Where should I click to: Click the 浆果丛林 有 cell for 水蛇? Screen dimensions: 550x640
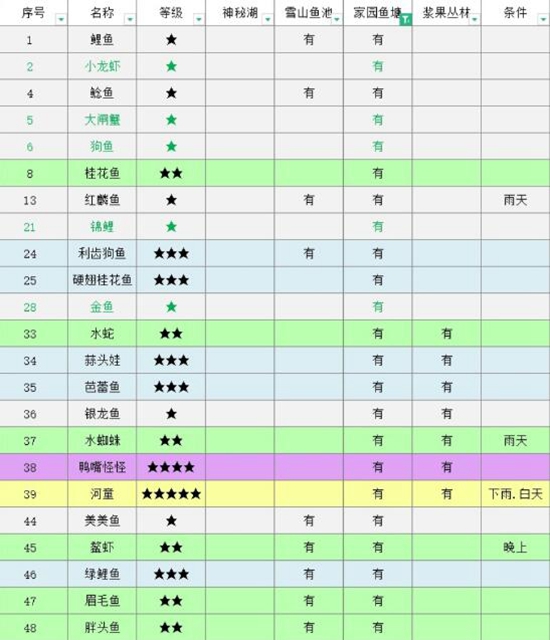[x=447, y=333]
